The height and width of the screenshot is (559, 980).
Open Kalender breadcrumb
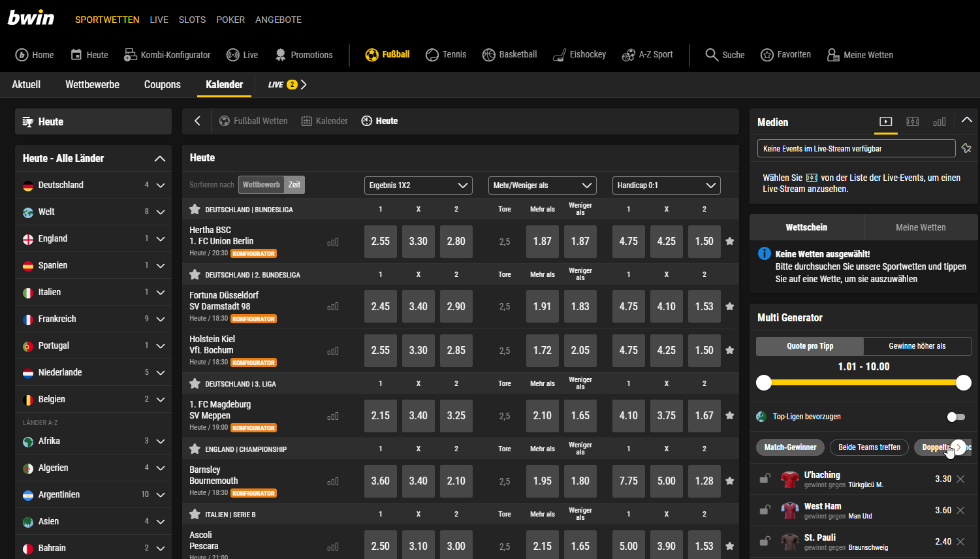pos(324,121)
